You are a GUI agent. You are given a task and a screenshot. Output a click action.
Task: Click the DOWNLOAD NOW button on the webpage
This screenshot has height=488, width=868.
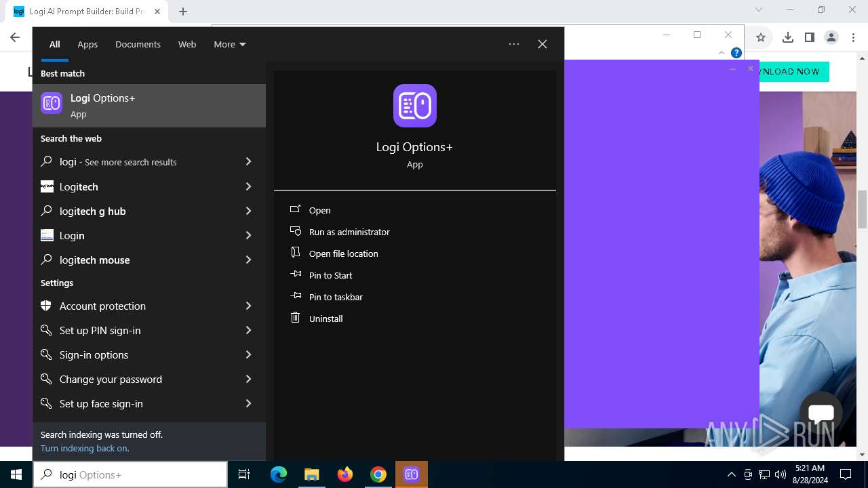coord(793,71)
